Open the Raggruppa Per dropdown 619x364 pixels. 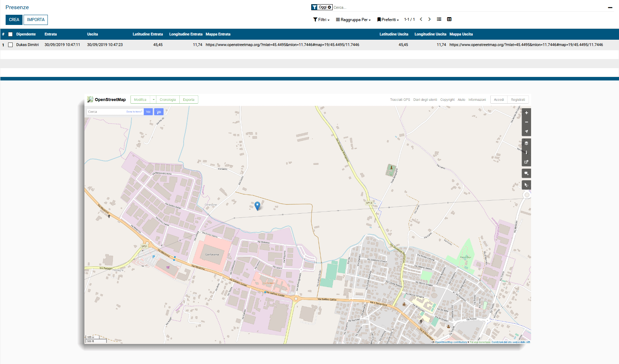click(353, 20)
